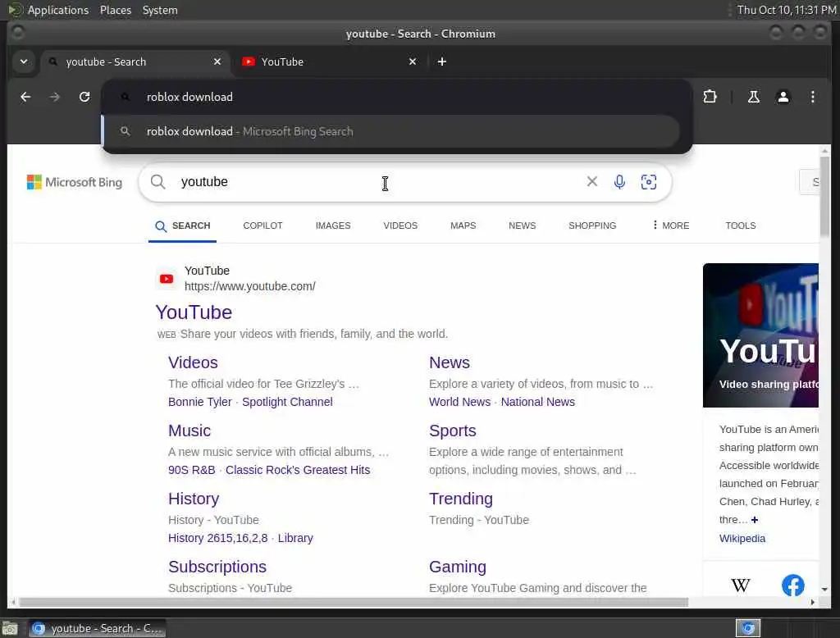This screenshot has height=638, width=840.
Task: Open the Chromium three-dot menu
Action: pyautogui.click(x=813, y=97)
